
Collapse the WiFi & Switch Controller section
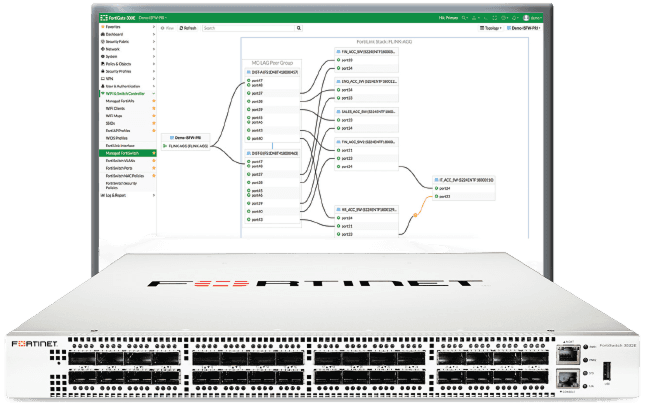[153, 94]
